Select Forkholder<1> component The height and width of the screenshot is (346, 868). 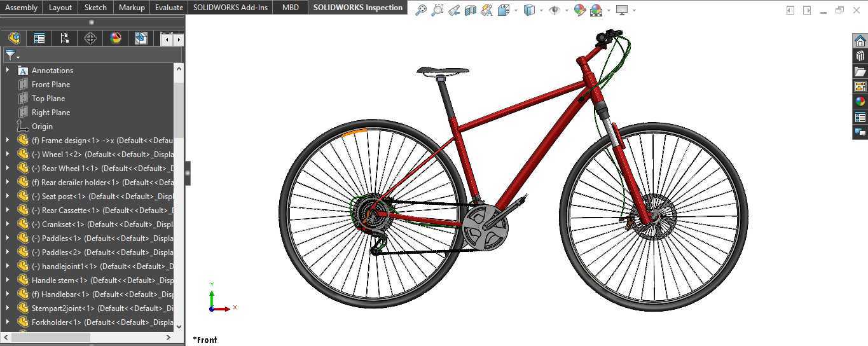coord(102,322)
